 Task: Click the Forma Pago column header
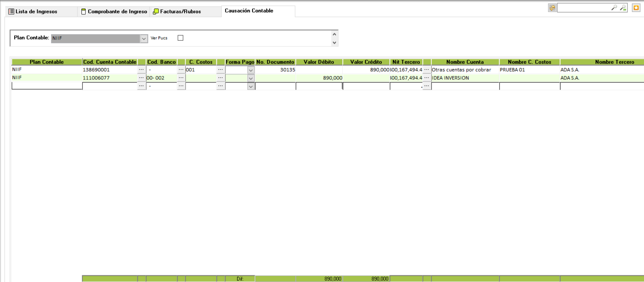coord(240,62)
